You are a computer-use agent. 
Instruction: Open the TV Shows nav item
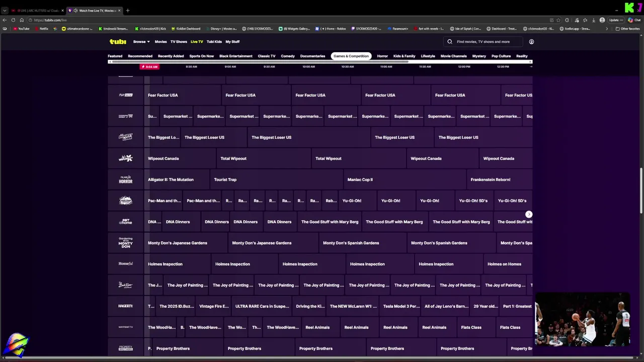[179, 42]
